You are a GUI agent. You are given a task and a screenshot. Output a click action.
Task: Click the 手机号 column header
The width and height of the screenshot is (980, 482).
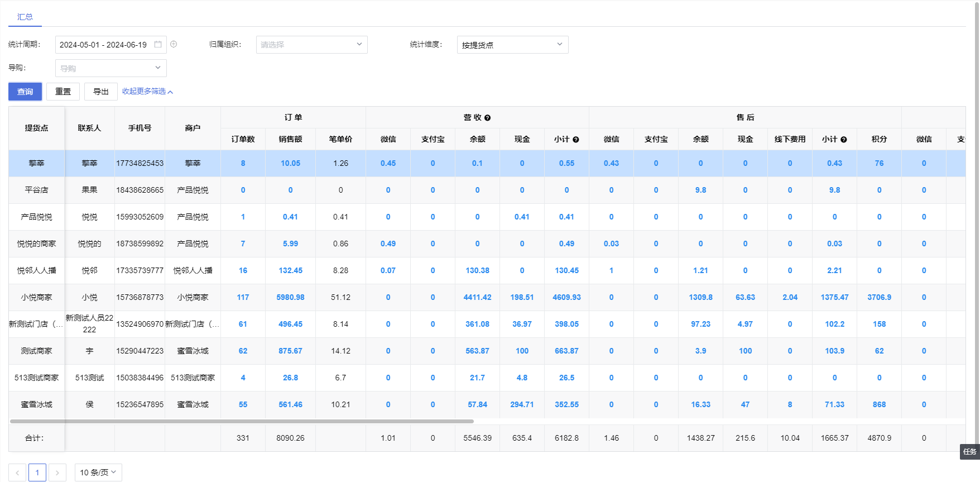(140, 128)
